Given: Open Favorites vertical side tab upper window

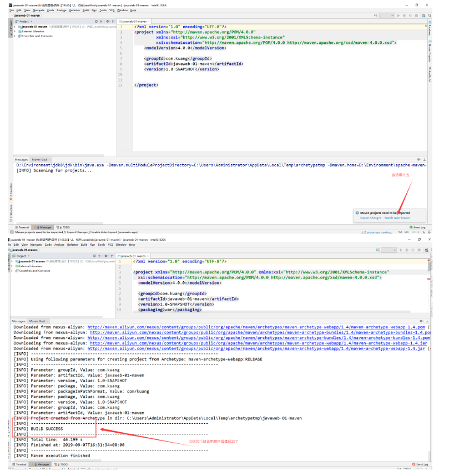Looking at the screenshot, I should click(11, 192).
